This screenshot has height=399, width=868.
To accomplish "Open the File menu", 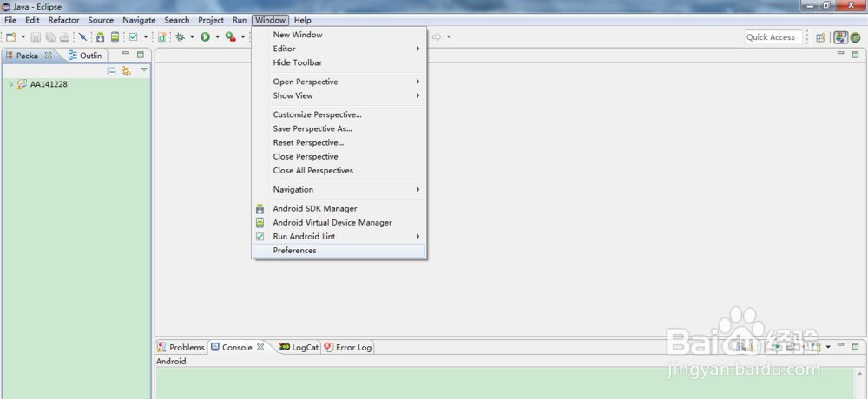I will (10, 20).
